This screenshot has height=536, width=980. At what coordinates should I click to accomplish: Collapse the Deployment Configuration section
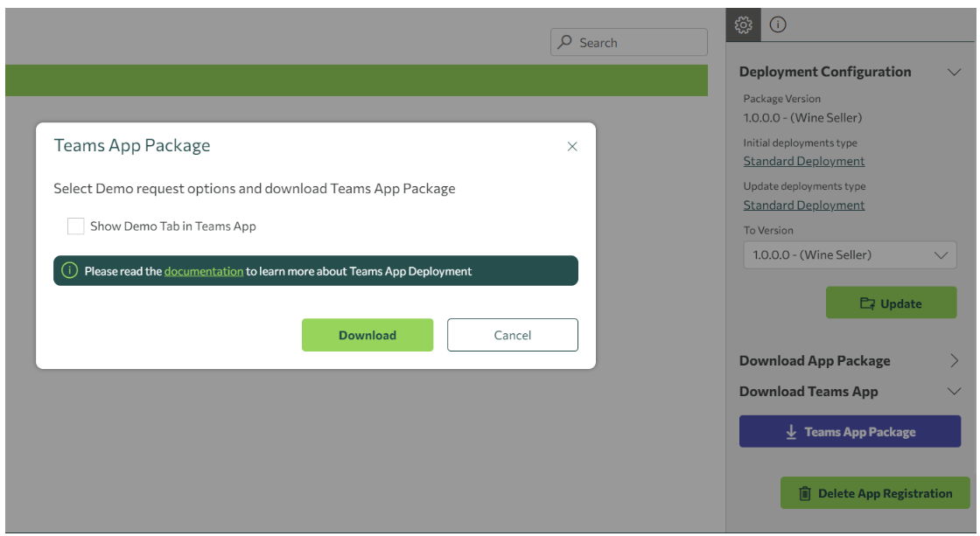[954, 72]
